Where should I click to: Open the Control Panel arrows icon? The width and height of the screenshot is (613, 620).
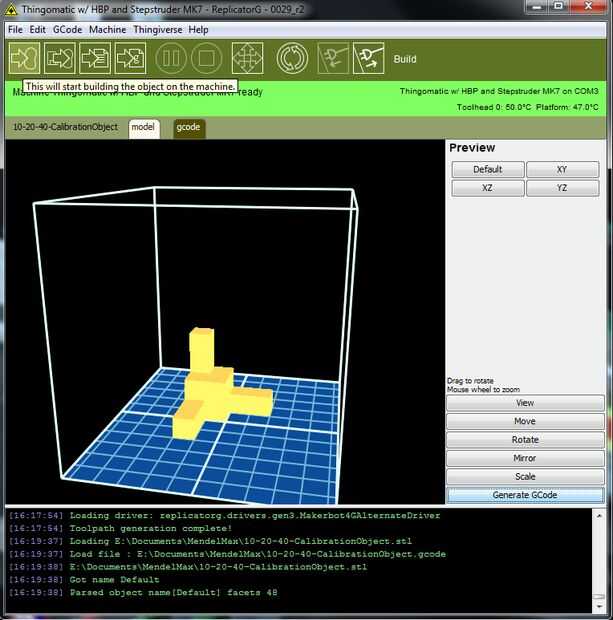coord(247,59)
